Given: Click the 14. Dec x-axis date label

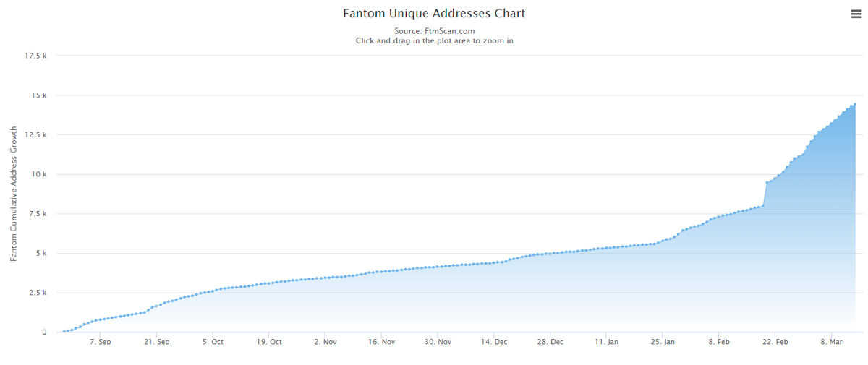Looking at the screenshot, I should point(495,342).
